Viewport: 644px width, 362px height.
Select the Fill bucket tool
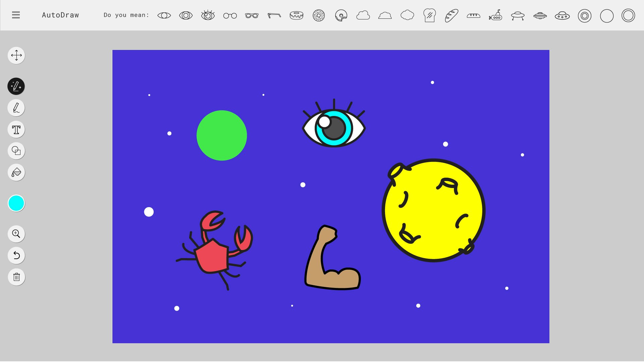[x=16, y=172]
